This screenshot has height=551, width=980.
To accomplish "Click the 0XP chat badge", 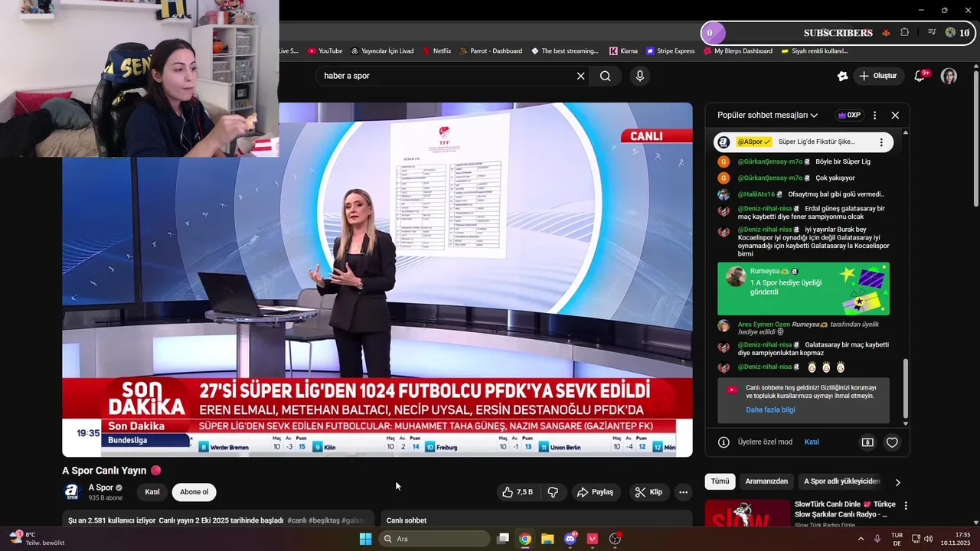I will click(x=849, y=116).
